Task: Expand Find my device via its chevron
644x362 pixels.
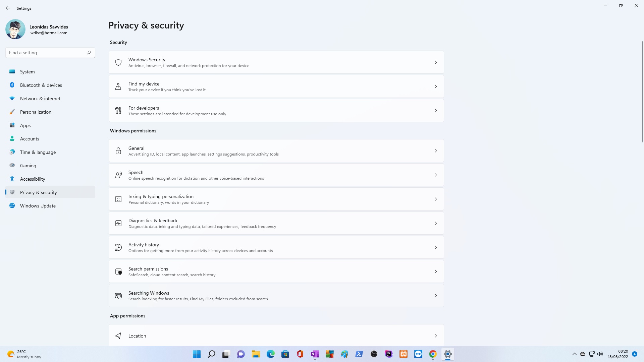Action: (436, 86)
